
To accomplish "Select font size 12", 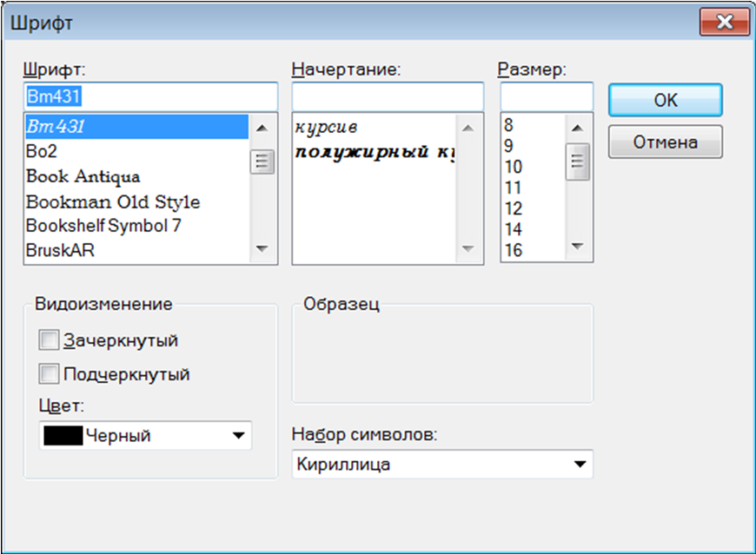I will 513,208.
